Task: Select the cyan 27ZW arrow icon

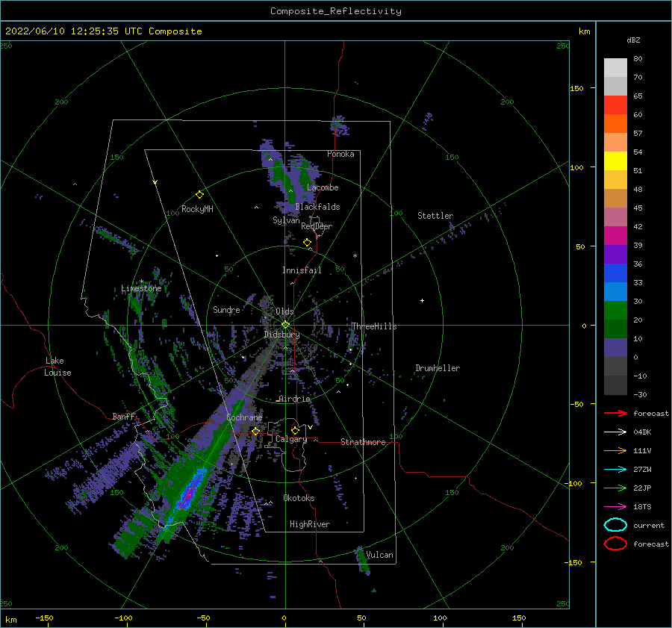Action: coord(615,470)
